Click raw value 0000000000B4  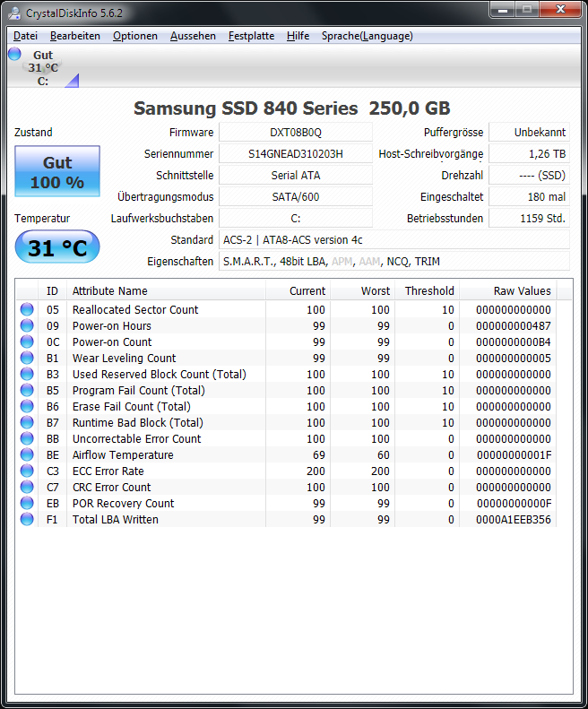pos(514,342)
